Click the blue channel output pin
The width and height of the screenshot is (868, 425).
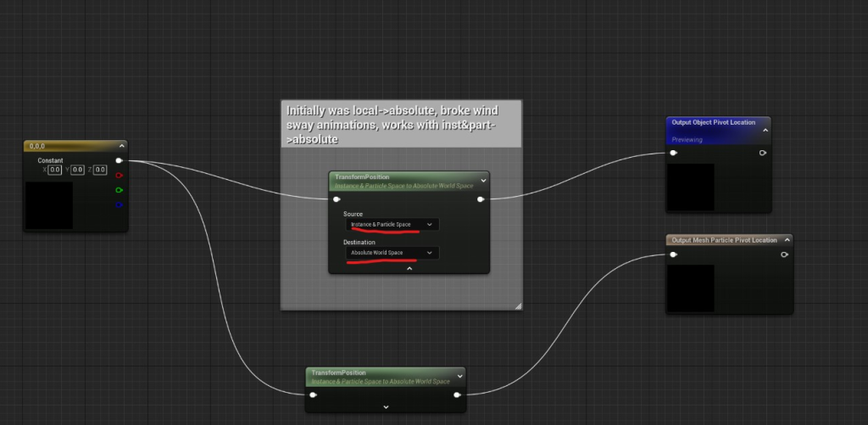(119, 204)
